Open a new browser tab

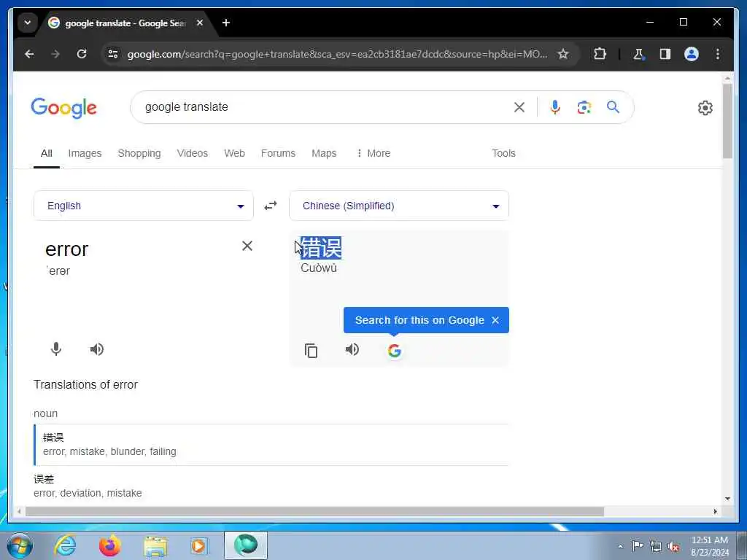226,23
